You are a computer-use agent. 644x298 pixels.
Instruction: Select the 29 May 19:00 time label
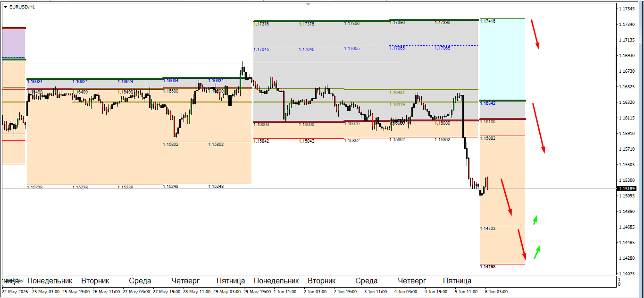click(257, 292)
